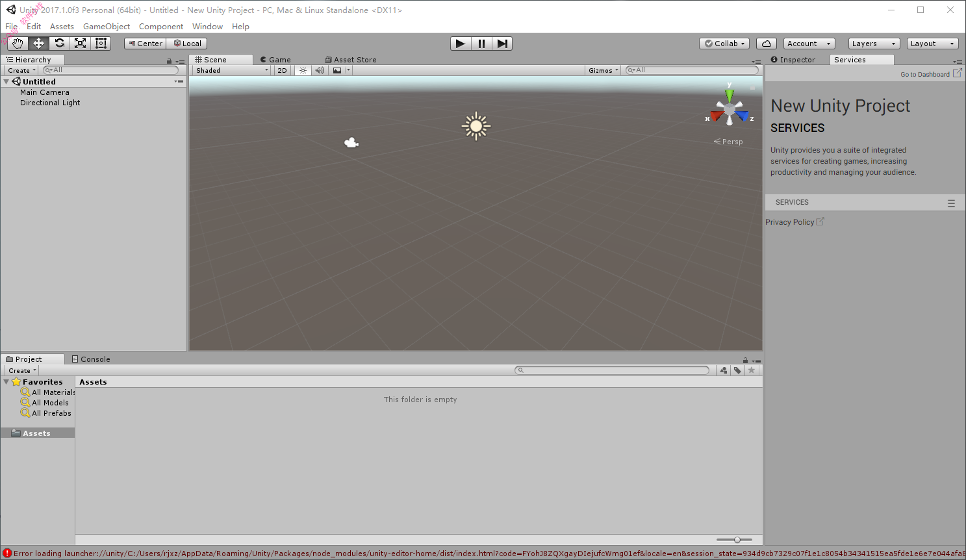Click Go to Dashboard link

tap(931, 74)
